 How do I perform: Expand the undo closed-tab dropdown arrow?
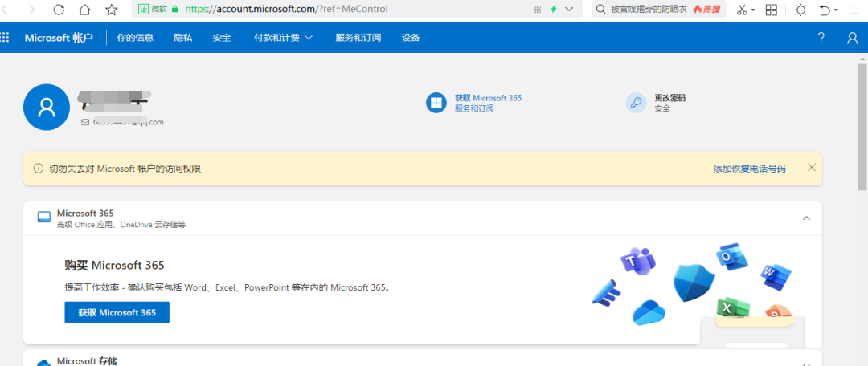(x=836, y=10)
